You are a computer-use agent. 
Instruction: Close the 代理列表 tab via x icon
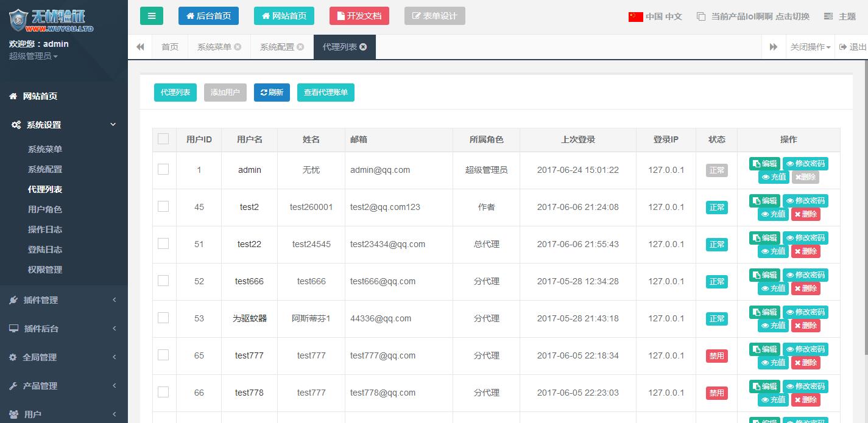pyautogui.click(x=364, y=47)
